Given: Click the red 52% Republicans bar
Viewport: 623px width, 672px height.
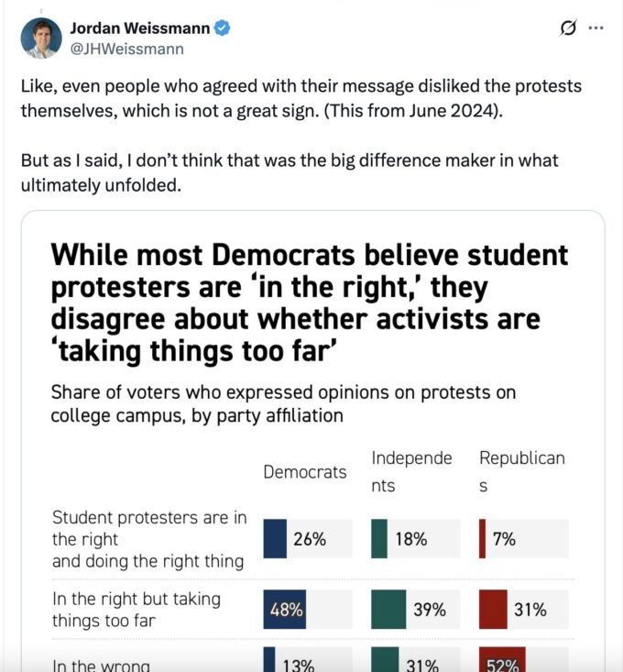Looking at the screenshot, I should [x=501, y=663].
